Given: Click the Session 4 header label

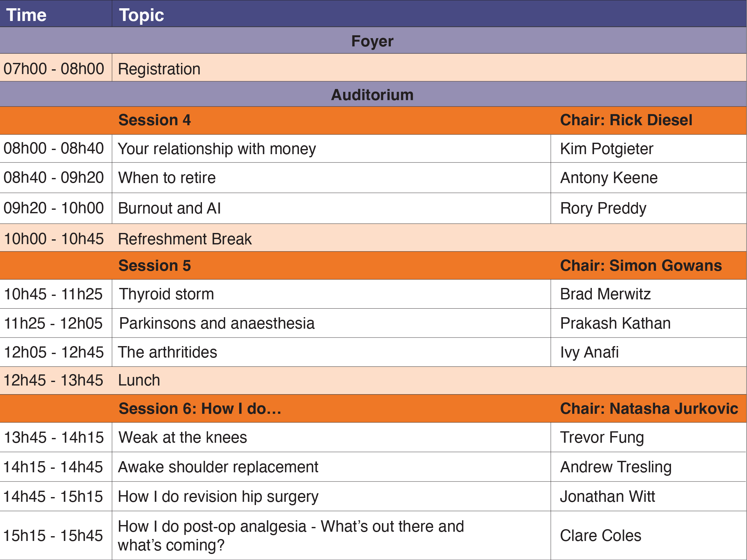Looking at the screenshot, I should tap(154, 120).
